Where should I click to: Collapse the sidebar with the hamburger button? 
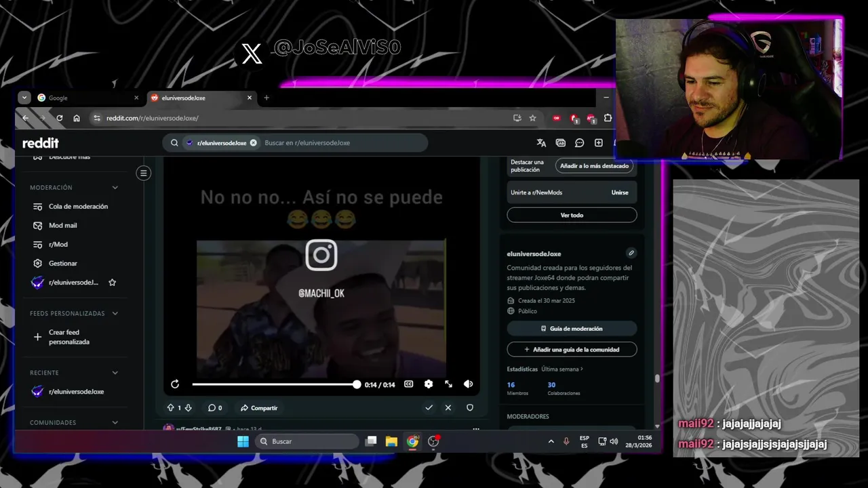[x=143, y=173]
